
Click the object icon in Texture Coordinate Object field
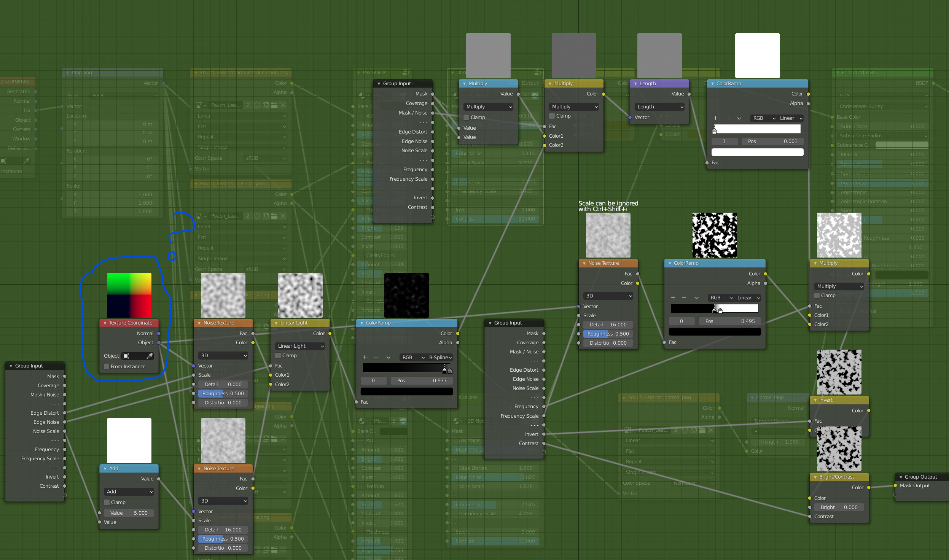[x=126, y=356]
